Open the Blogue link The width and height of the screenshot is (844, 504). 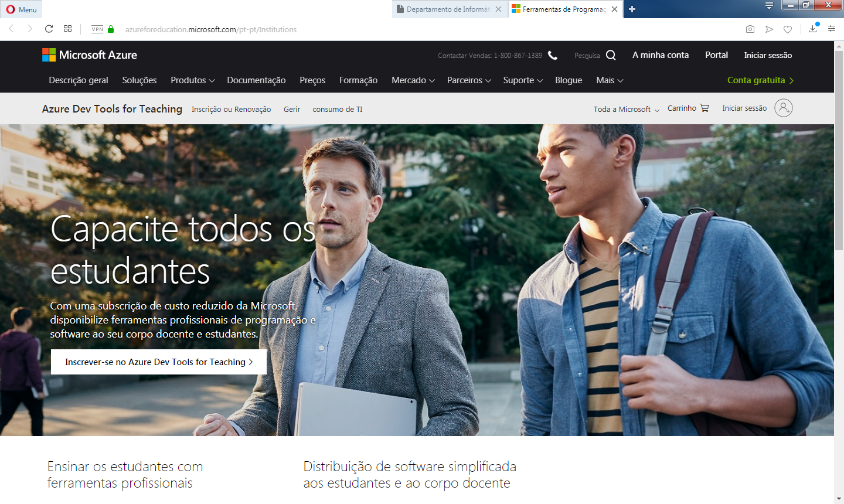pos(569,80)
